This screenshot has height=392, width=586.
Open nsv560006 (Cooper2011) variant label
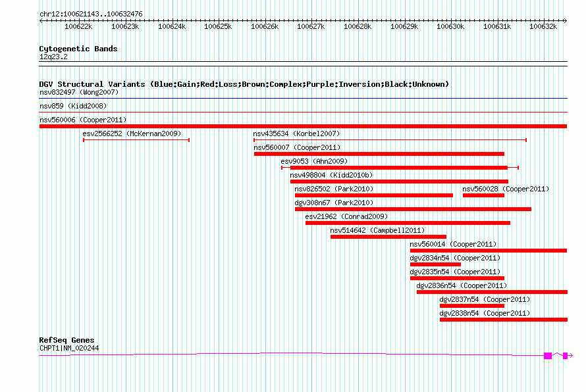pos(83,120)
